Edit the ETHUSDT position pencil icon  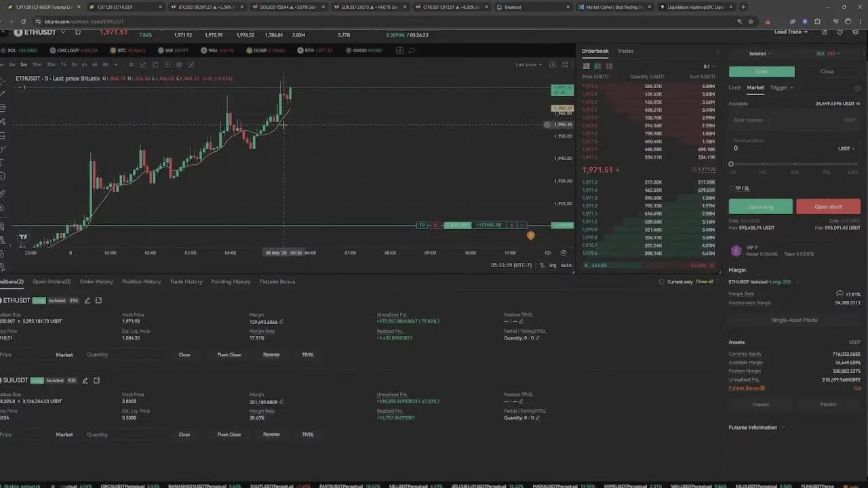click(87, 300)
